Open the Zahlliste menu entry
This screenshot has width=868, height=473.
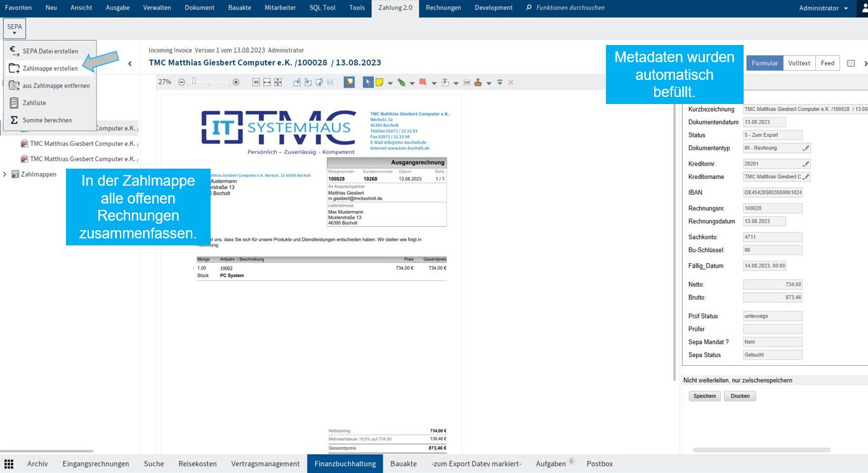point(50,103)
